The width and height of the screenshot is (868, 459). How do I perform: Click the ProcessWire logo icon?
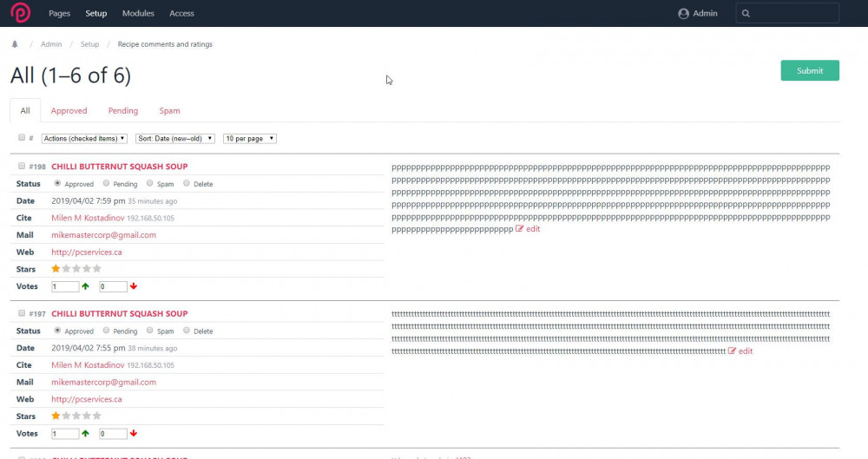pos(20,13)
